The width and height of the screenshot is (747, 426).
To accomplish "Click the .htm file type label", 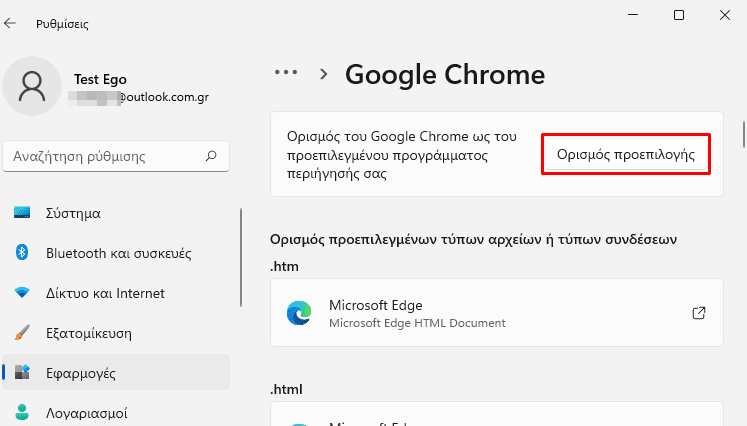I will [284, 266].
